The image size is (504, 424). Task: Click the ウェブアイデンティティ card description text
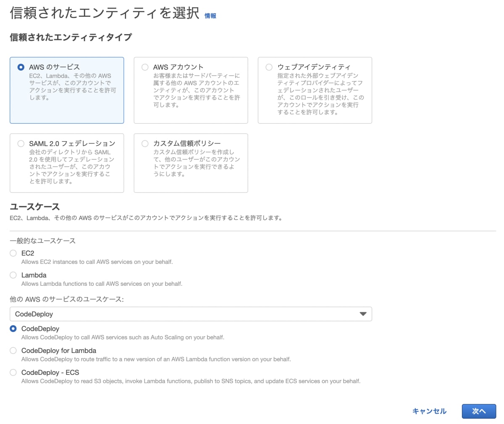(x=320, y=94)
